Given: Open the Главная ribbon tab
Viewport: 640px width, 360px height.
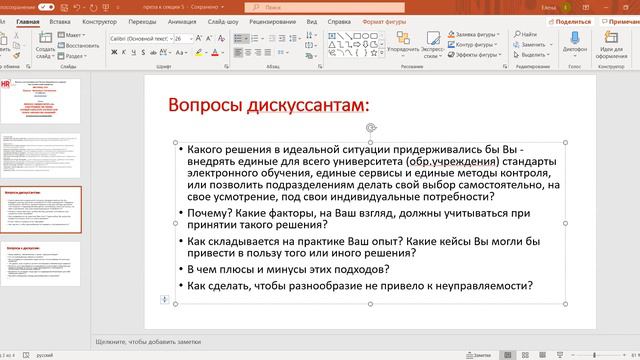Looking at the screenshot, I should coord(28,22).
